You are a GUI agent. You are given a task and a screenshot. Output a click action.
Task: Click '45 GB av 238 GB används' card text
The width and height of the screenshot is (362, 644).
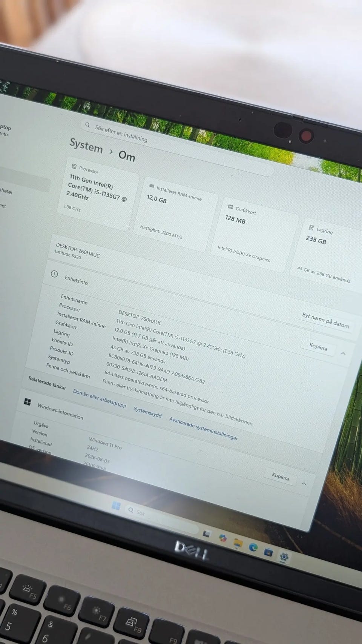[324, 275]
